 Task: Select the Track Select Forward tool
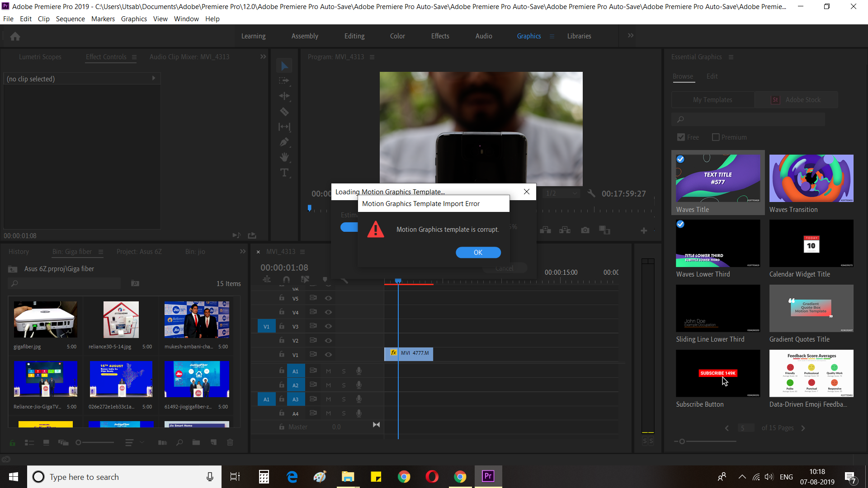click(x=284, y=81)
